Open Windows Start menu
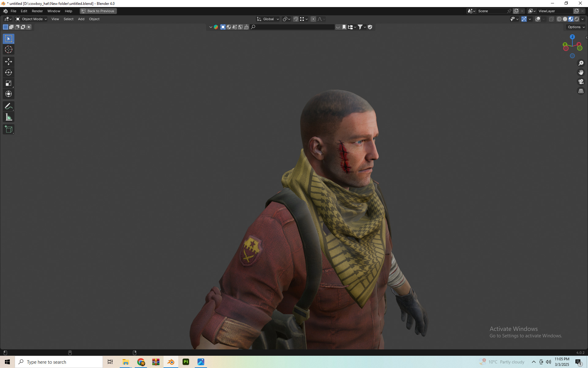Image resolution: width=588 pixels, height=368 pixels. pyautogui.click(x=7, y=362)
